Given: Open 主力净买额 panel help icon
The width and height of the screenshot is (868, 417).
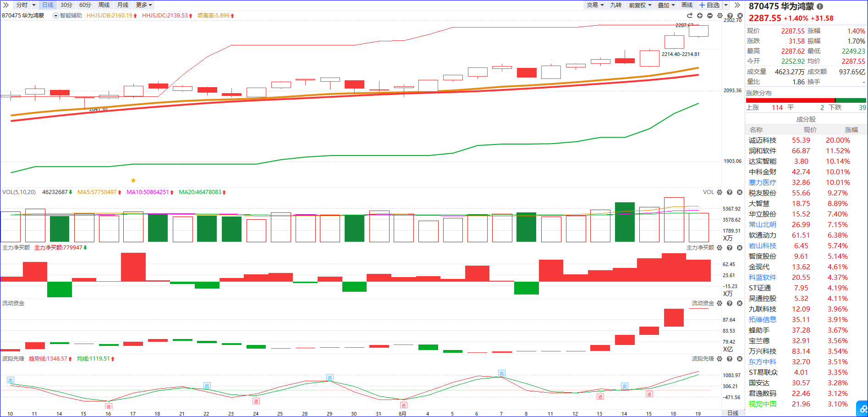Looking at the screenshot, I should pyautogui.click(x=730, y=248).
